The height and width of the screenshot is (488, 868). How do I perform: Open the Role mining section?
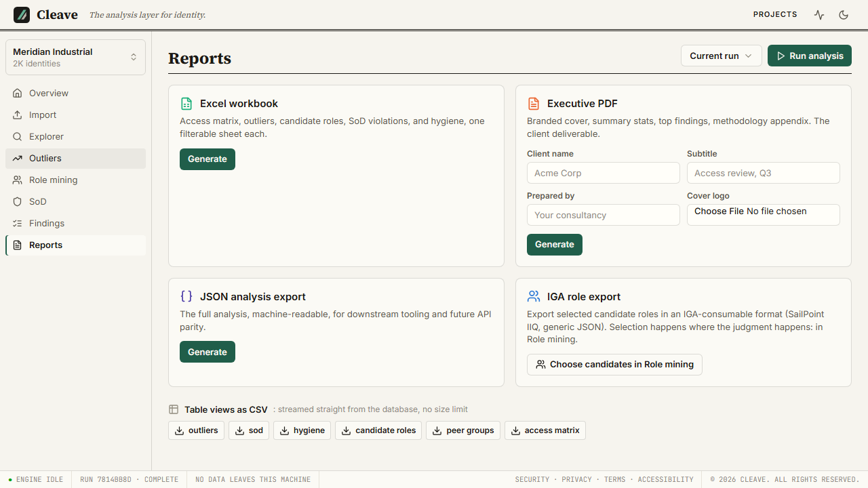[x=75, y=180]
